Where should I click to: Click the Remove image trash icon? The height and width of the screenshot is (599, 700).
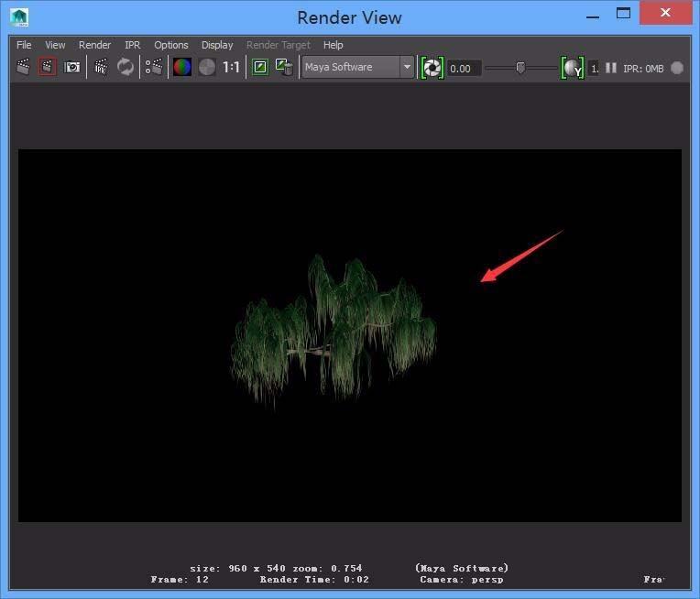(284, 68)
